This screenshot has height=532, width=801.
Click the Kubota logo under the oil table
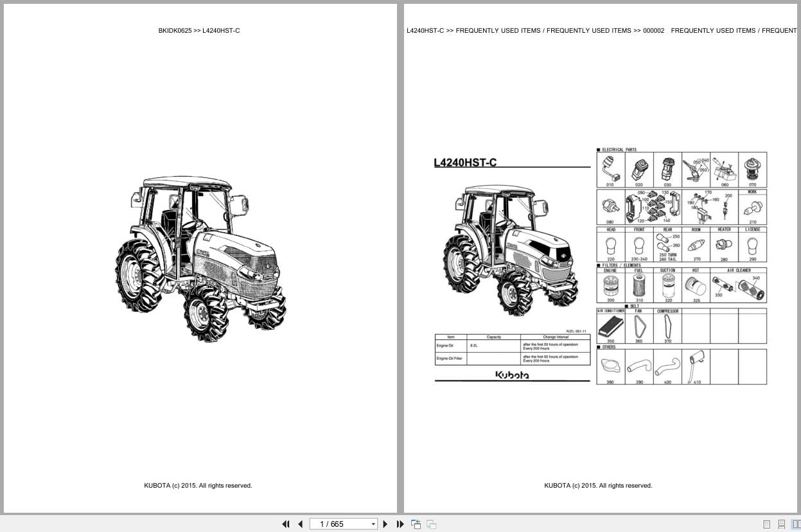tap(512, 375)
